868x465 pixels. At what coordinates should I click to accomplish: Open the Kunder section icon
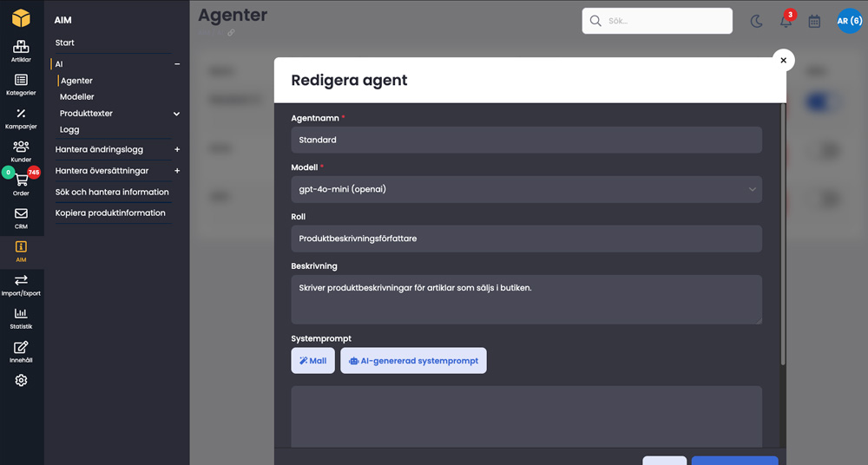[x=21, y=151]
